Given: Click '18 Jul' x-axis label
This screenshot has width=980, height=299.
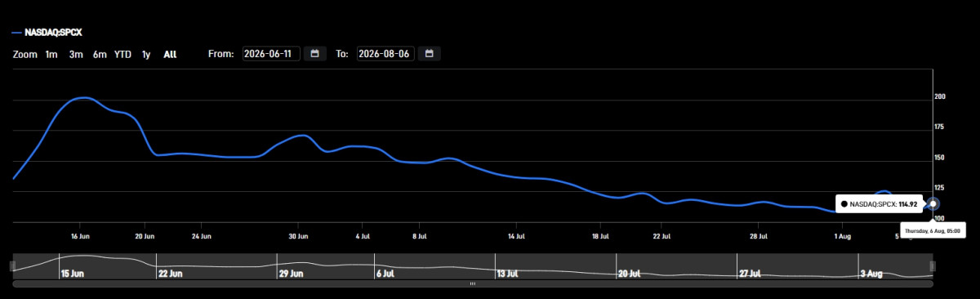Looking at the screenshot, I should 600,236.
